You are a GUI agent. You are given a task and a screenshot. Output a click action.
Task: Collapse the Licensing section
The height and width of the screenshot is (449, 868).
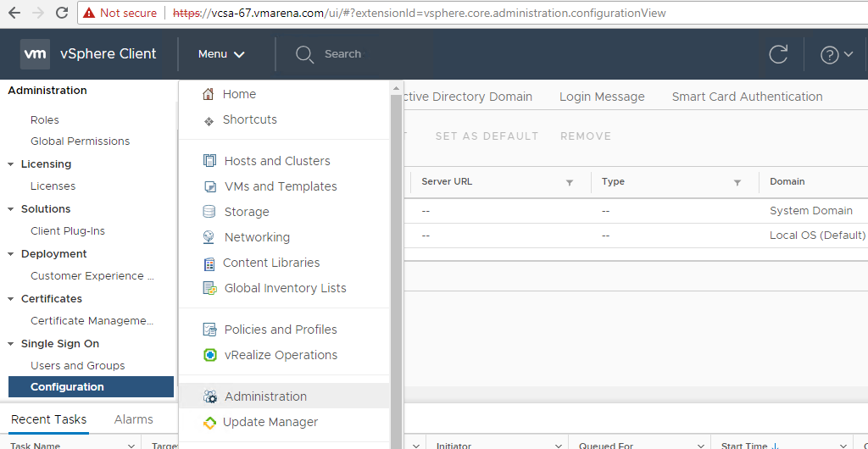pos(11,164)
